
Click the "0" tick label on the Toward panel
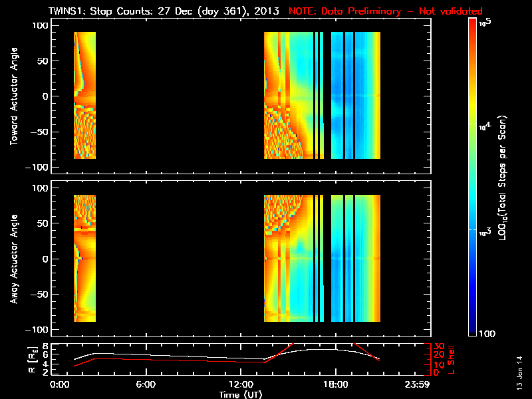[45, 96]
